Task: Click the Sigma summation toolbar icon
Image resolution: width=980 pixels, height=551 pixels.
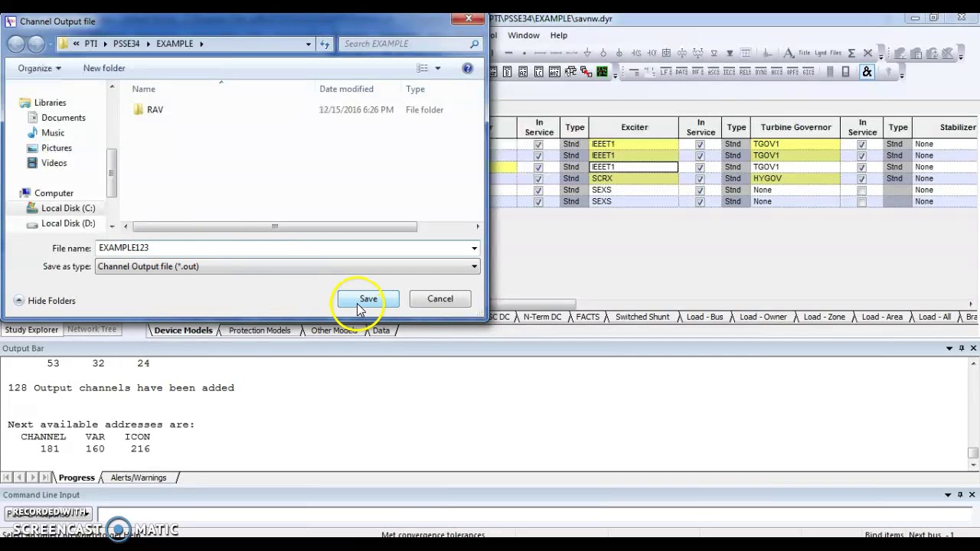Action: (851, 53)
